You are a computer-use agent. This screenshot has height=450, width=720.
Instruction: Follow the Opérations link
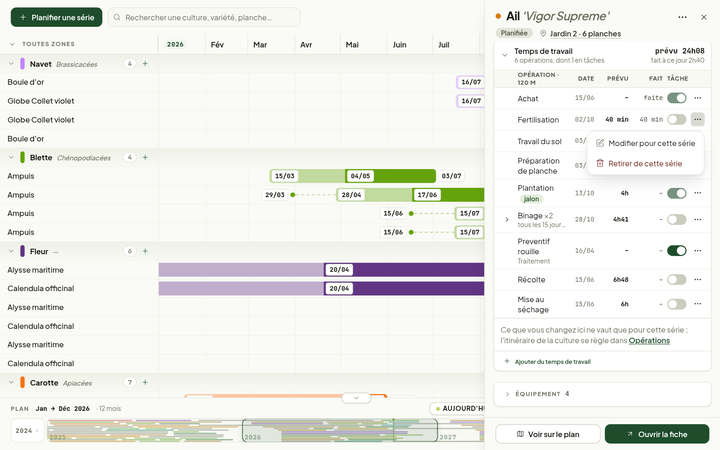click(x=649, y=341)
